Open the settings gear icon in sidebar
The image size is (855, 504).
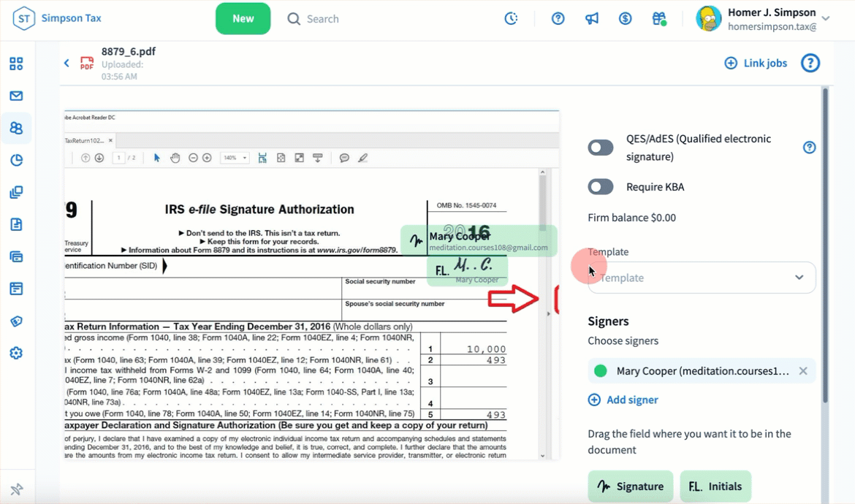click(x=16, y=353)
